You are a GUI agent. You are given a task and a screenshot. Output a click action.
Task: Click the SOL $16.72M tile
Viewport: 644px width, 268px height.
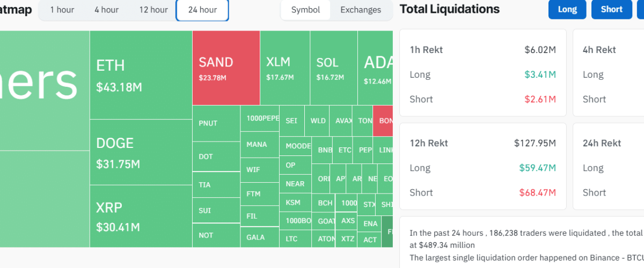click(333, 68)
